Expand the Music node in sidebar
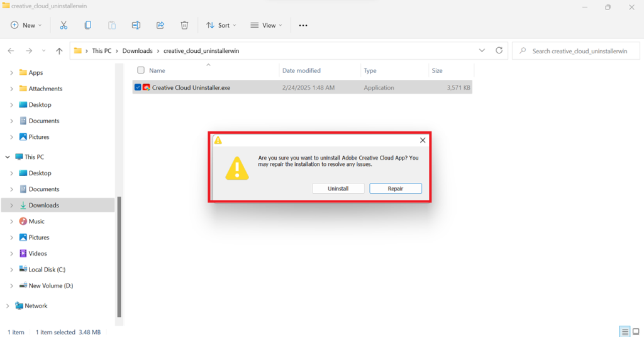The image size is (644, 337). (11, 221)
